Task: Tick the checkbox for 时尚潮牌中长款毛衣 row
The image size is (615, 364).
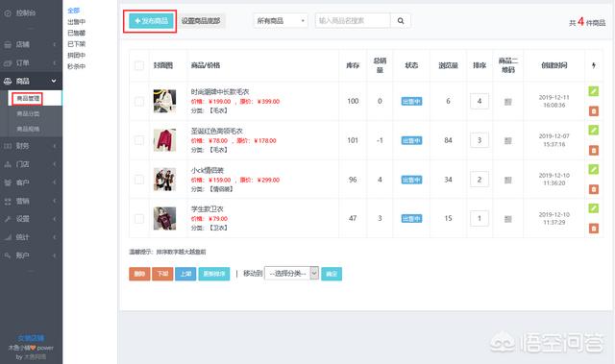Action: (x=139, y=102)
